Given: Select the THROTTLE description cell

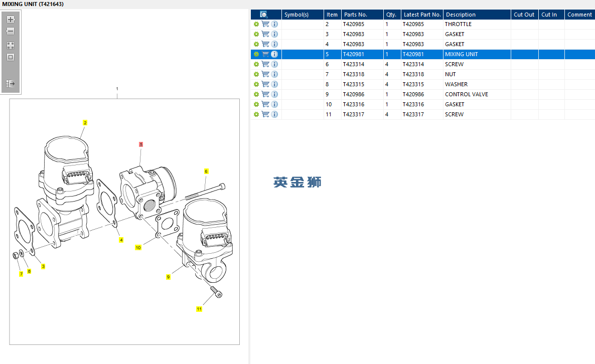Looking at the screenshot, I should point(477,24).
